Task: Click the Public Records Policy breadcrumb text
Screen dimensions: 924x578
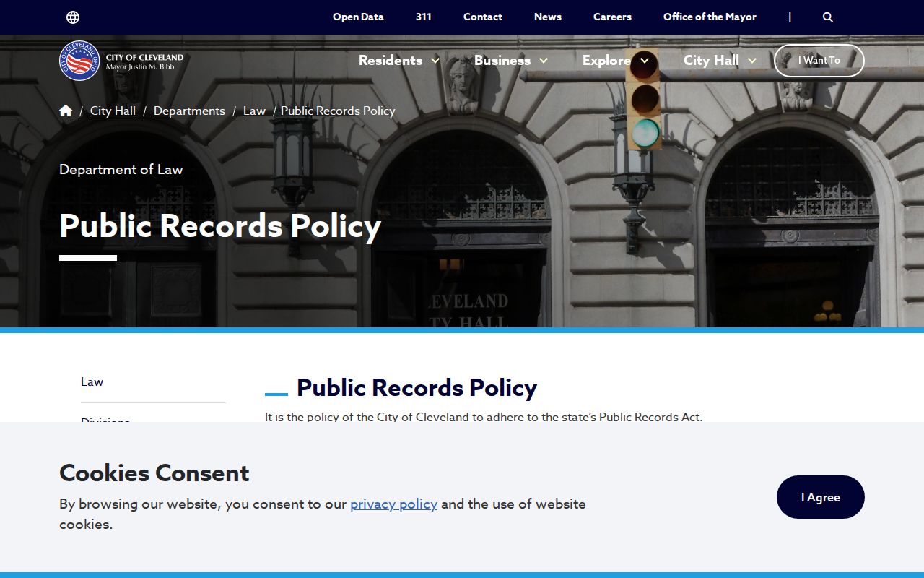Action: click(x=338, y=111)
